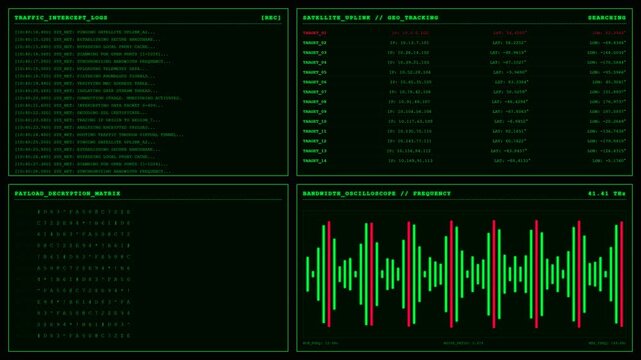Click the LAT value in TARGET_11 row

[x=509, y=131]
